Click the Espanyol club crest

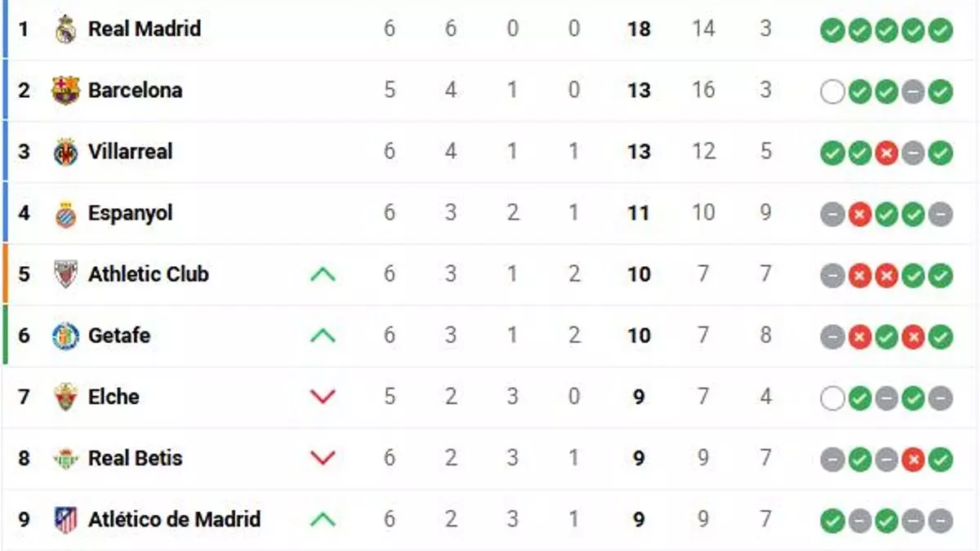coord(65,212)
